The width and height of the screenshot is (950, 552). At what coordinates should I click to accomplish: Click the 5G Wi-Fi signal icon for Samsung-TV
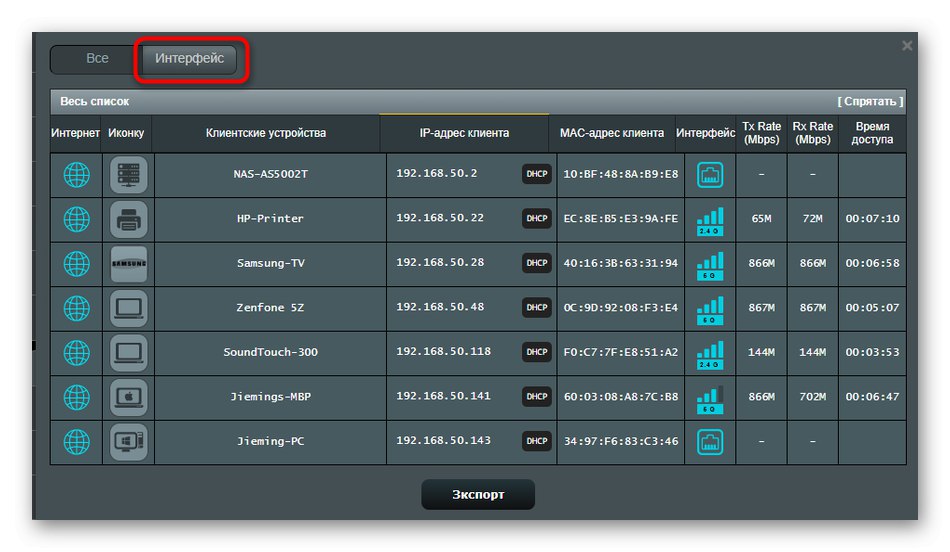tap(710, 266)
